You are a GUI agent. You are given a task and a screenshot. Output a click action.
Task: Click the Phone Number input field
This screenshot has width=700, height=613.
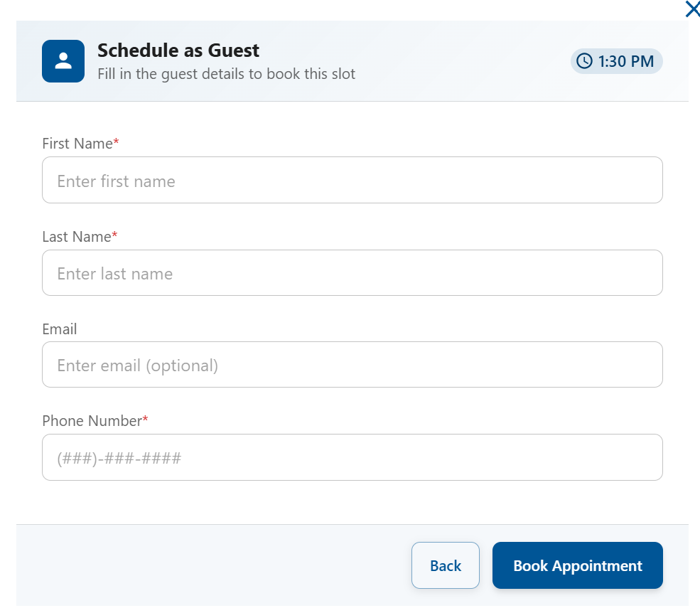(x=352, y=457)
